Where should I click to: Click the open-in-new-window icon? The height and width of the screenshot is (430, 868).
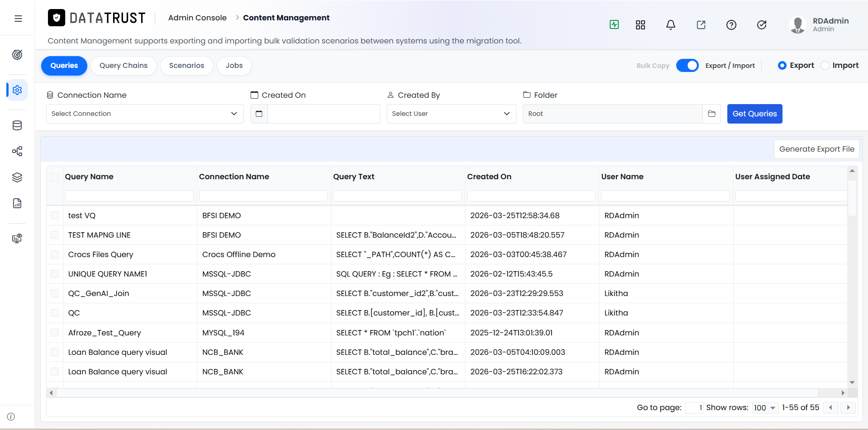tap(701, 25)
